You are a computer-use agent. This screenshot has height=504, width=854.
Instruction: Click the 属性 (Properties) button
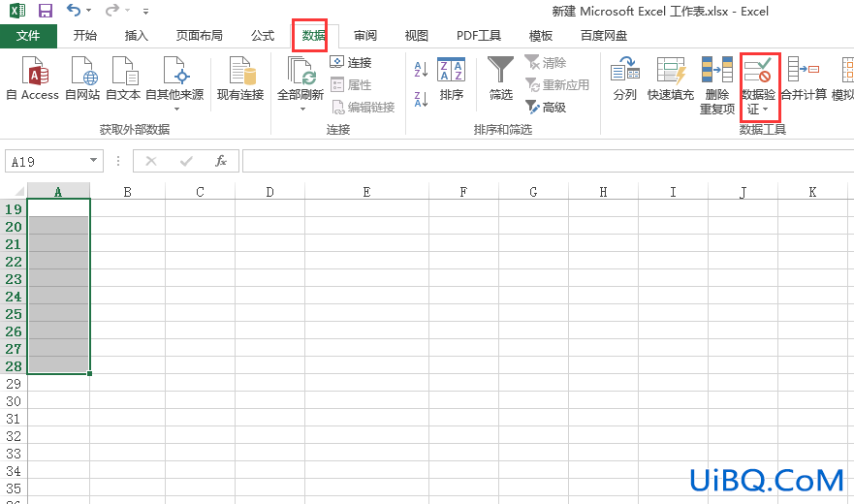(x=351, y=85)
